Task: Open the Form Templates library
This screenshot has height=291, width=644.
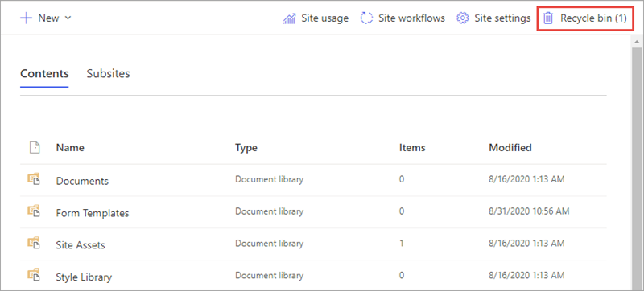Action: [x=93, y=213]
